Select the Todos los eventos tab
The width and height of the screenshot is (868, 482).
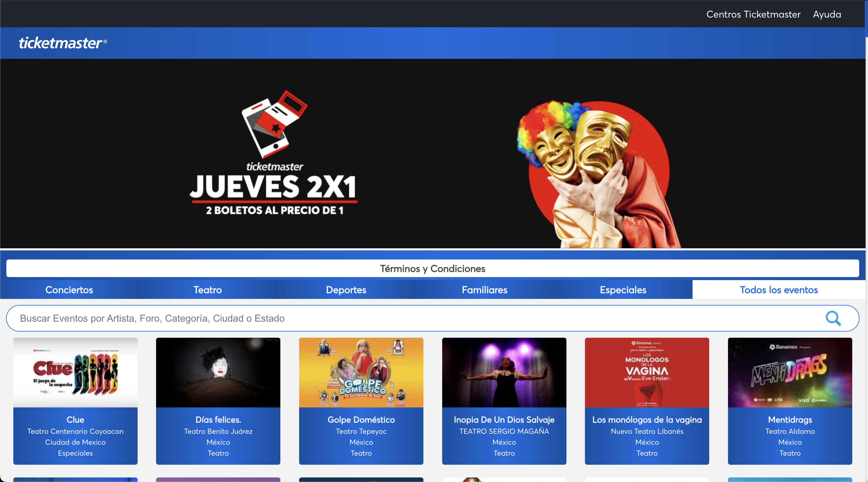778,290
